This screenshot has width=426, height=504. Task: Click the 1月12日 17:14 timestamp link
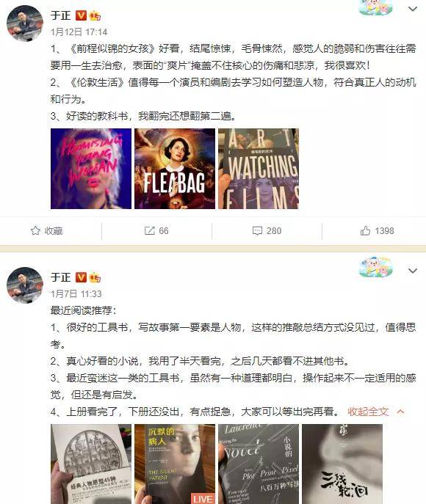point(79,32)
